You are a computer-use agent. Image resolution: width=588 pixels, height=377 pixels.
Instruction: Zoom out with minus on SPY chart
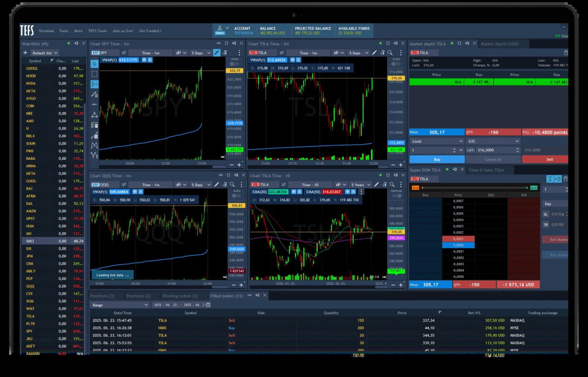232,165
